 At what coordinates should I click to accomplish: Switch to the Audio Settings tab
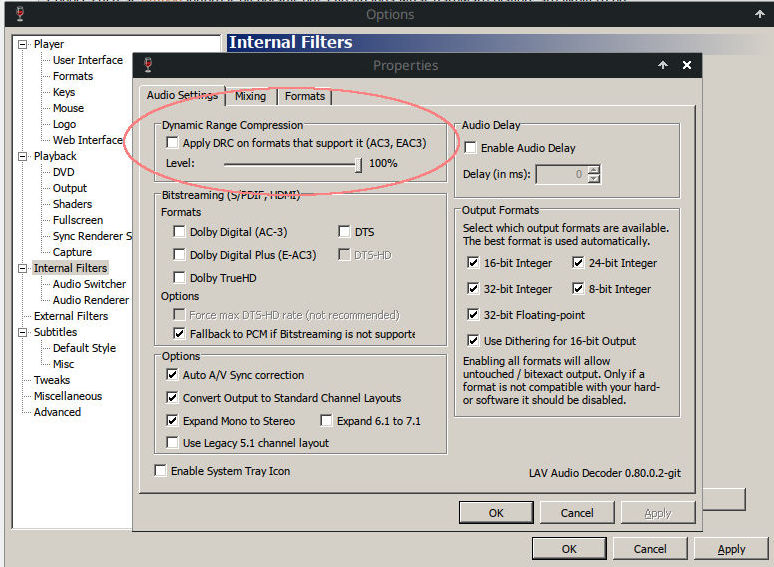click(182, 95)
